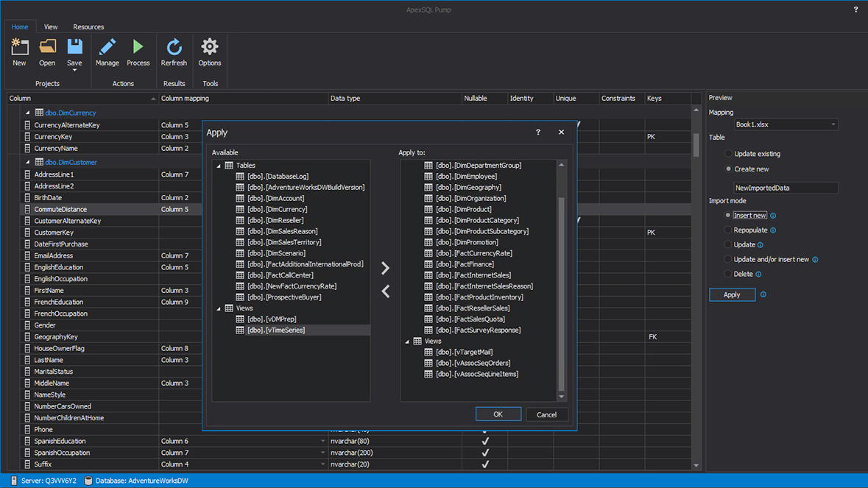Select the Manage action

(107, 52)
